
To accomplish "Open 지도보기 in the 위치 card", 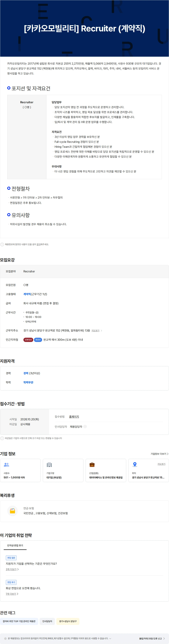I will [x=161, y=464].
